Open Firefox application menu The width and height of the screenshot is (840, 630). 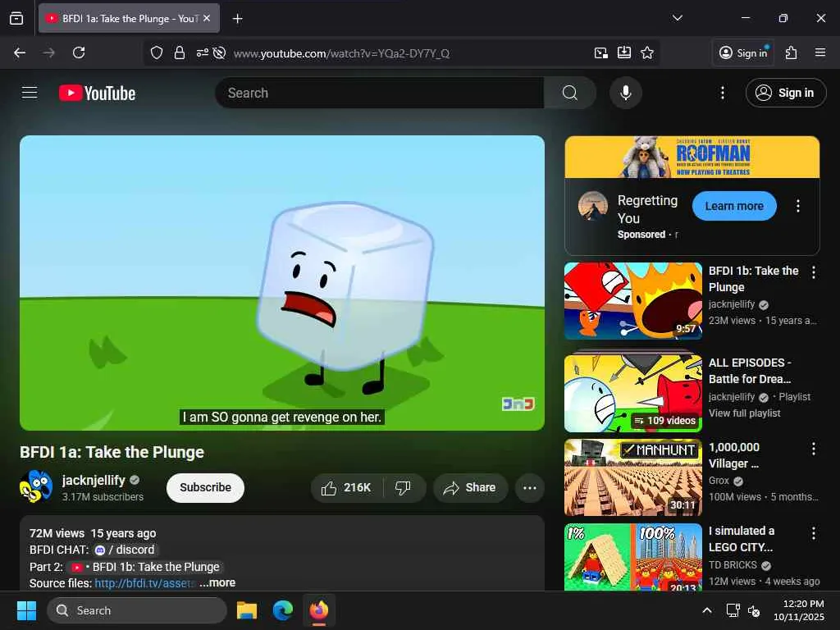click(x=820, y=52)
